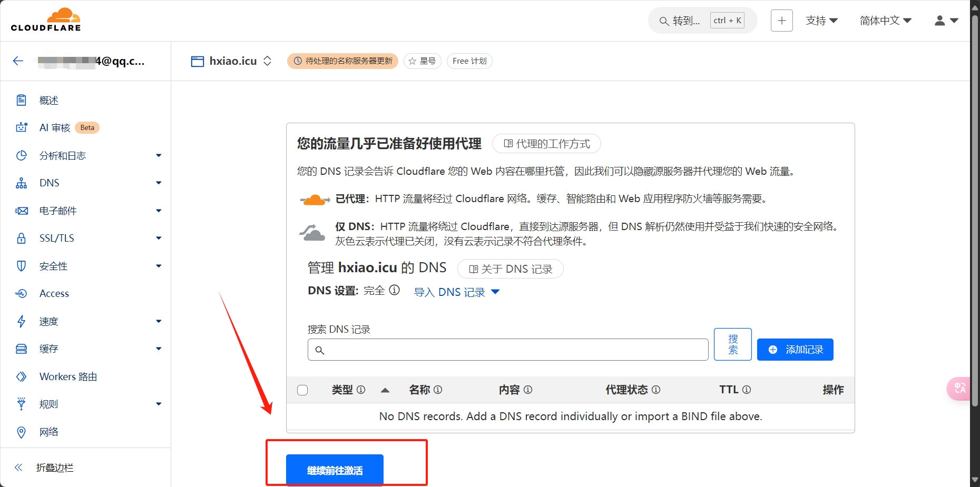Expand the DNS sidebar submenu arrow
The height and width of the screenshot is (487, 980).
[x=159, y=183]
